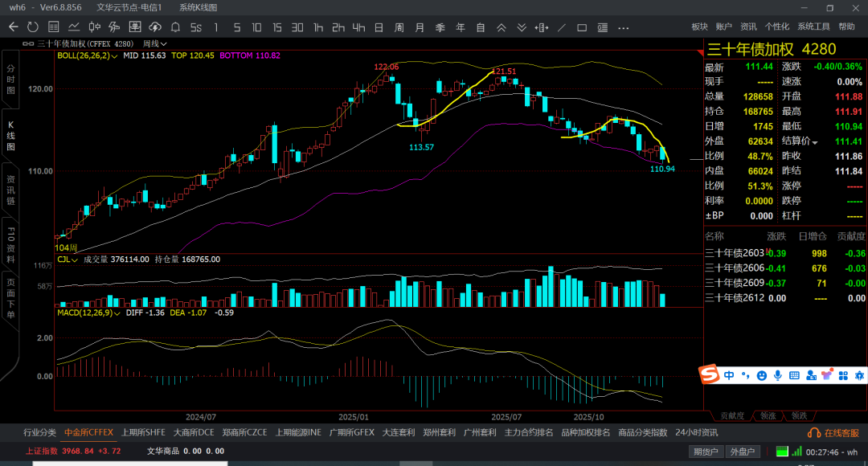Screen dimensions: 868x466
Task: Click the double up-arrow previous contract icon
Action: point(501,27)
